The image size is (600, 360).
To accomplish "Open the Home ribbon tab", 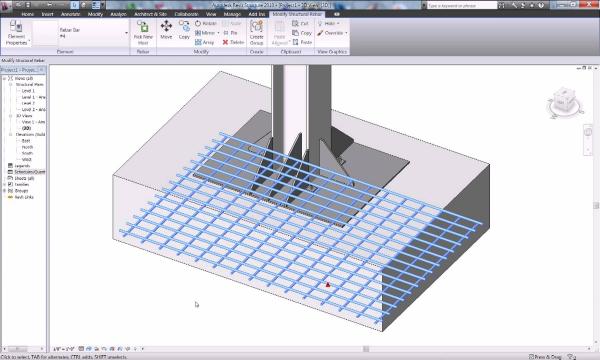I will [x=28, y=14].
